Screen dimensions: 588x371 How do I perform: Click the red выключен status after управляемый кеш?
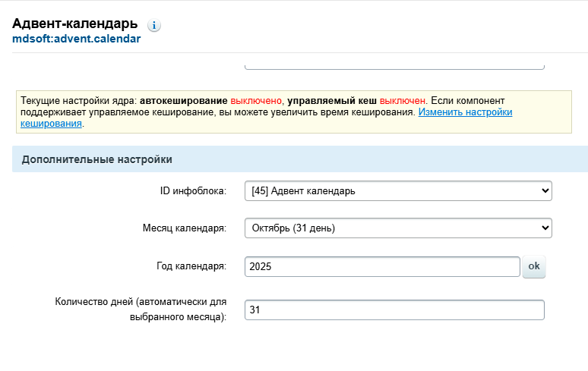403,100
